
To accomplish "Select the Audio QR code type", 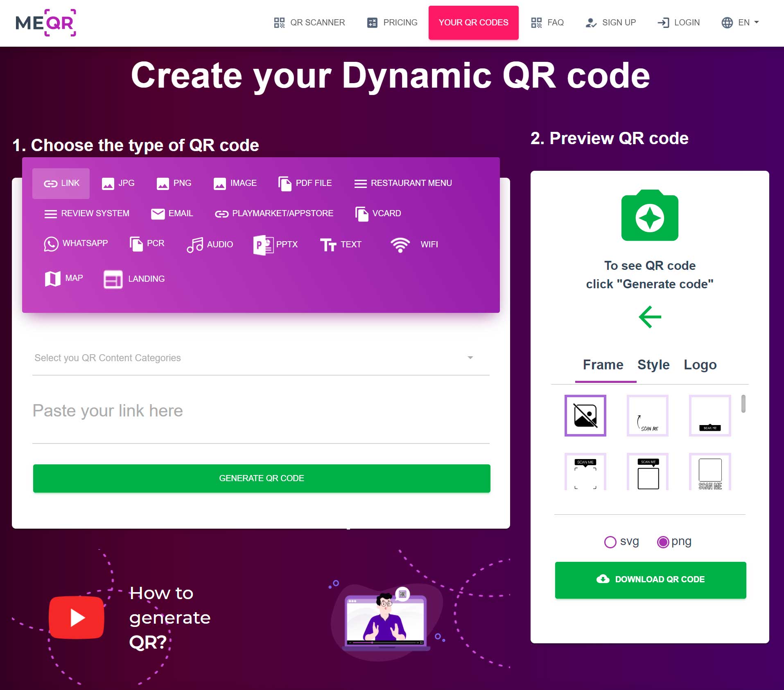I will (x=210, y=244).
